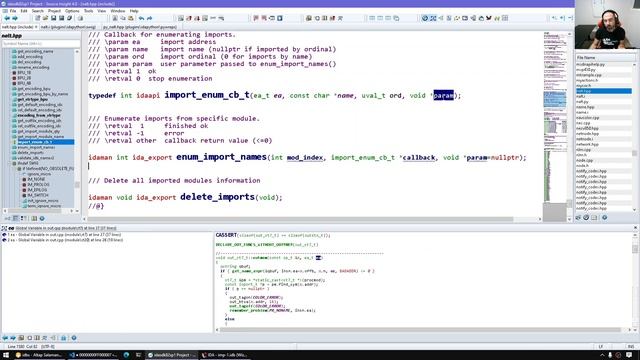Open the Windows Start button

pyautogui.click(x=6, y=355)
